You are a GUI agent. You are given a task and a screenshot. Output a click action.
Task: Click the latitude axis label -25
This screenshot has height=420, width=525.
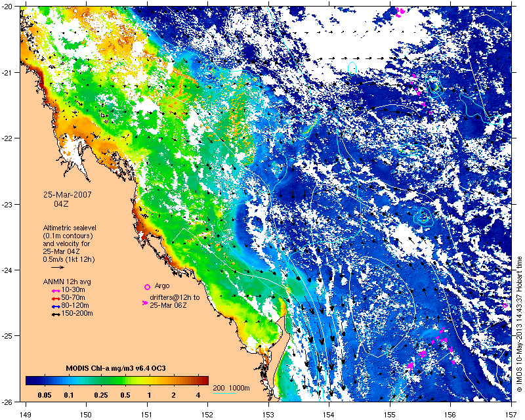click(7, 336)
